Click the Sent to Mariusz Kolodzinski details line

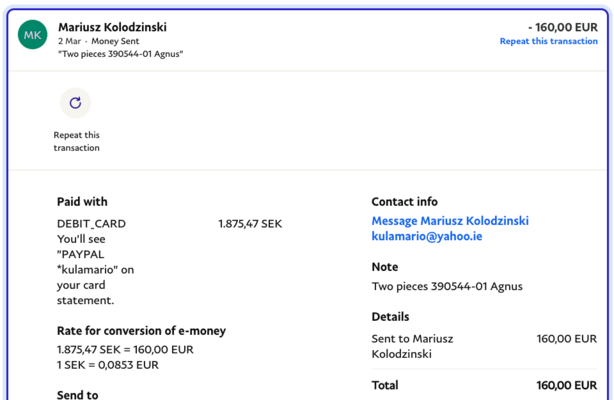(x=412, y=347)
